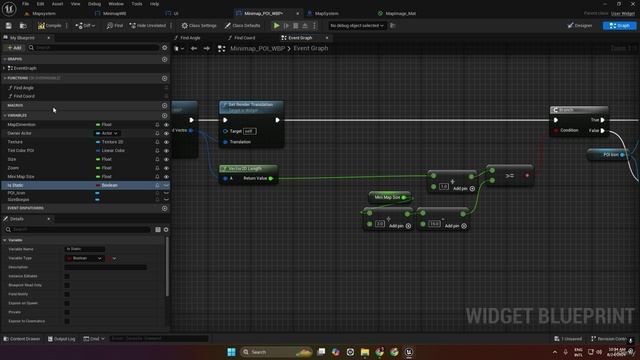Select the Is Static variable row
Viewport: 640px width, 360px height.
point(85,185)
